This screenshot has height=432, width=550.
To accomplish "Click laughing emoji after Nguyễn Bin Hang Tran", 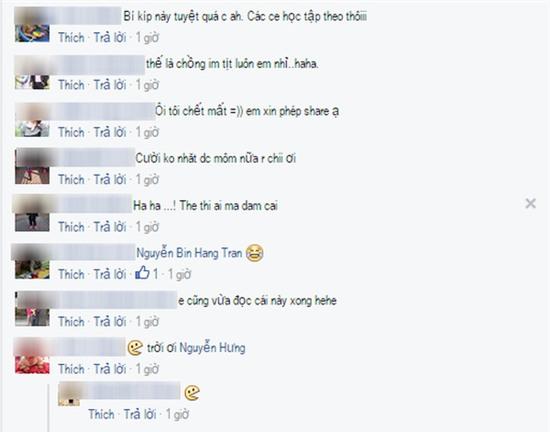I will click(x=255, y=253).
